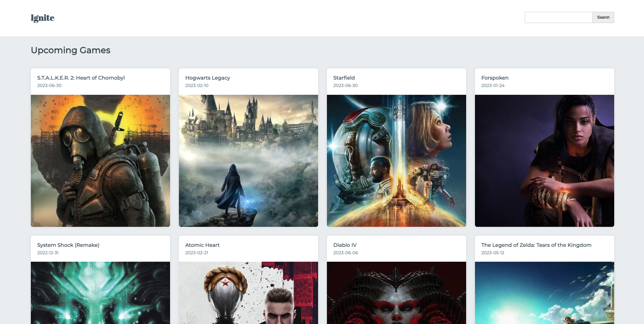Select the Starfield title text
Screen dimensions: 644x324
click(344, 78)
